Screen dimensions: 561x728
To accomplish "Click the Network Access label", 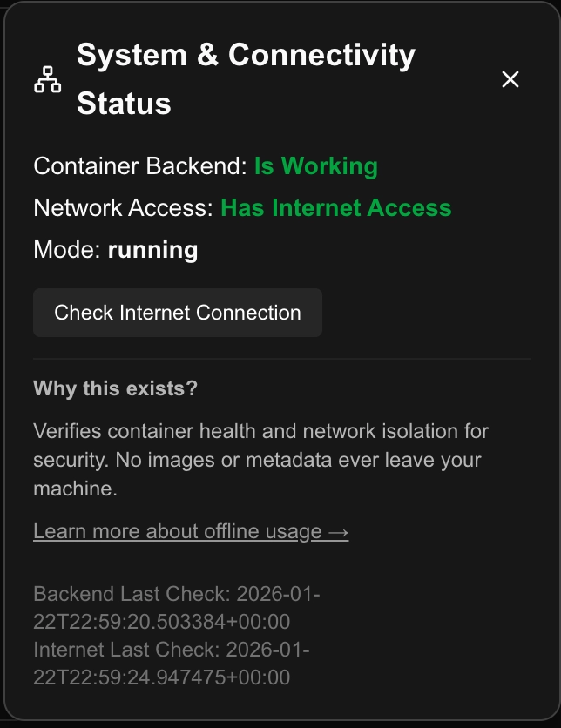I will pyautogui.click(x=124, y=208).
